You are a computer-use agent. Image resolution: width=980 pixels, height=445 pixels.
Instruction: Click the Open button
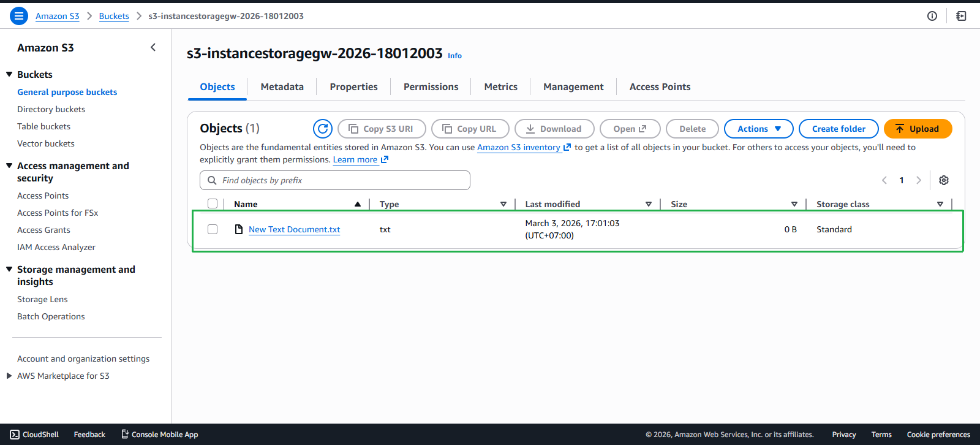[x=630, y=129]
